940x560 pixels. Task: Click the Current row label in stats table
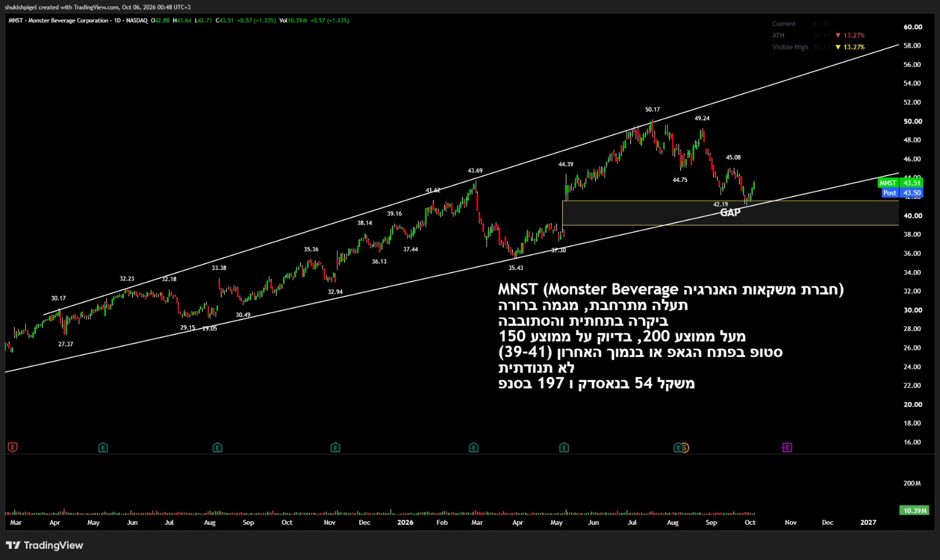pyautogui.click(x=784, y=23)
